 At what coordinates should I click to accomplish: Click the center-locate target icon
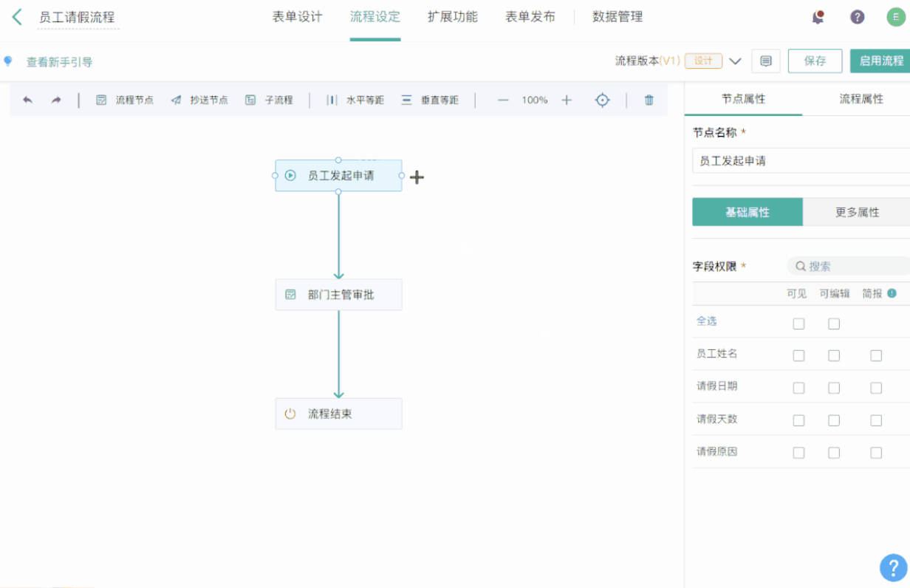click(603, 100)
